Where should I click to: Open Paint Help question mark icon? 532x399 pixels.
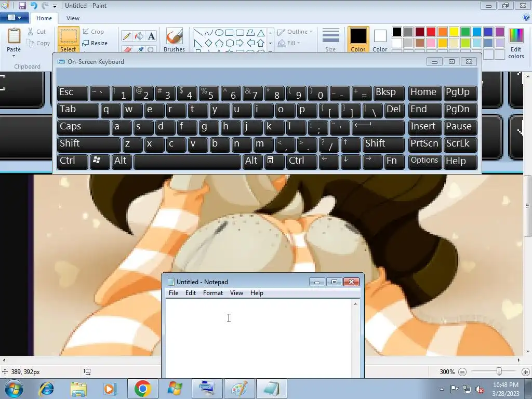coord(526,18)
